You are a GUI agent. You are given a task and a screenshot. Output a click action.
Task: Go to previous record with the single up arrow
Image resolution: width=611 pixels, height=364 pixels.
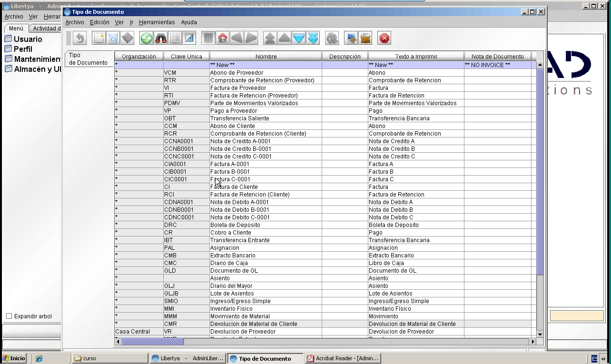pyautogui.click(x=285, y=38)
